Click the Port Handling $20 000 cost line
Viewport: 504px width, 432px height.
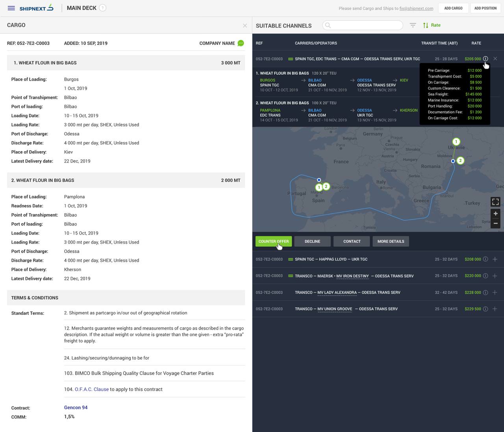(455, 106)
